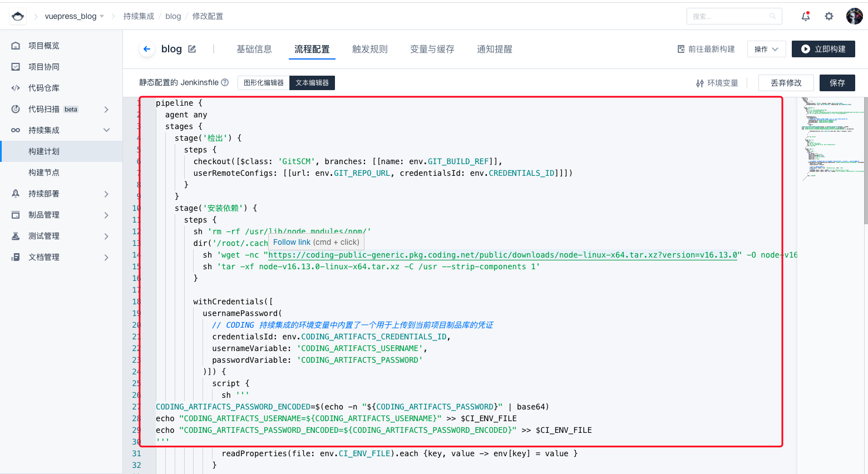Click the editor's vertical scrollbar
Image resolution: width=868 pixels, height=474 pixels.
(x=865, y=161)
